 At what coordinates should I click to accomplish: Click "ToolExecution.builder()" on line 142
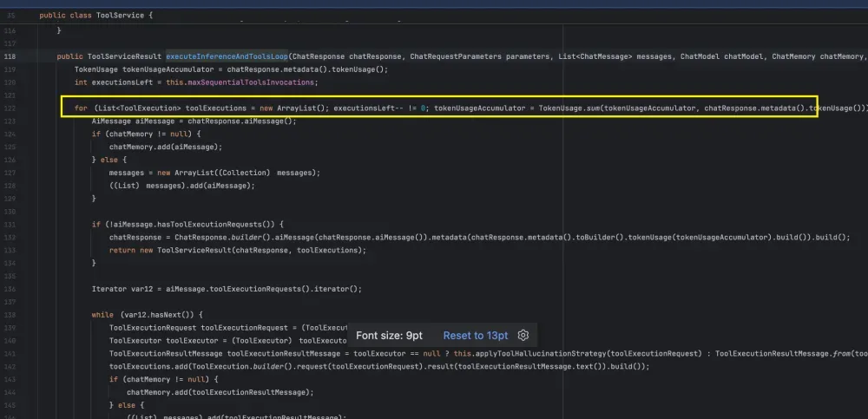coord(241,366)
